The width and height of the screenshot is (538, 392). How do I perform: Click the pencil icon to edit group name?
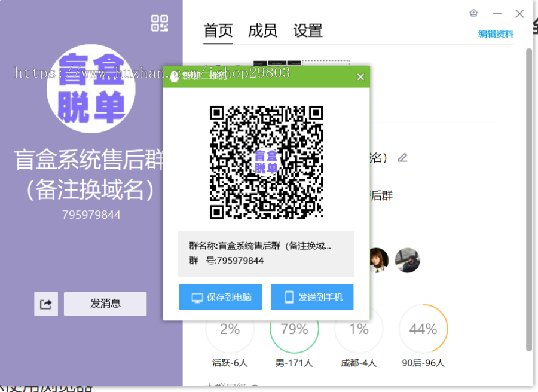403,158
